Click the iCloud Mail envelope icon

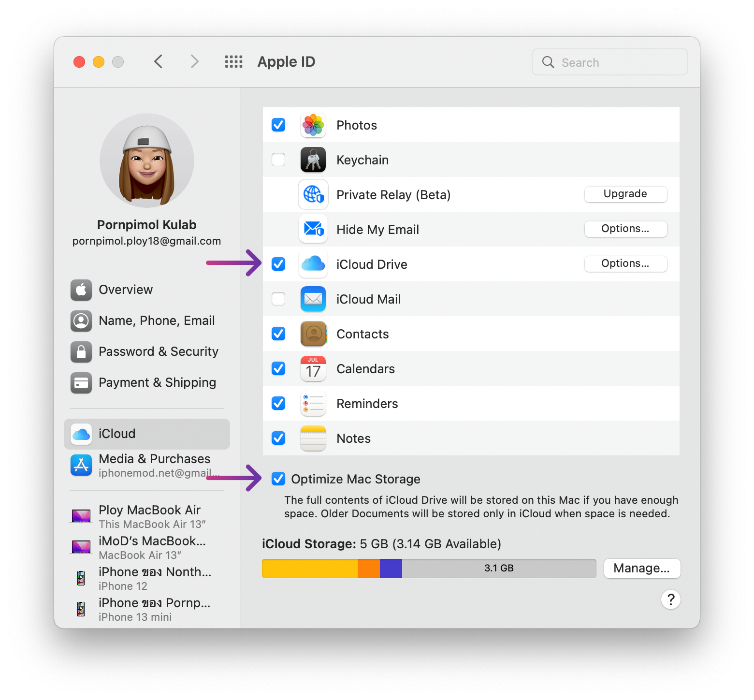click(x=313, y=299)
